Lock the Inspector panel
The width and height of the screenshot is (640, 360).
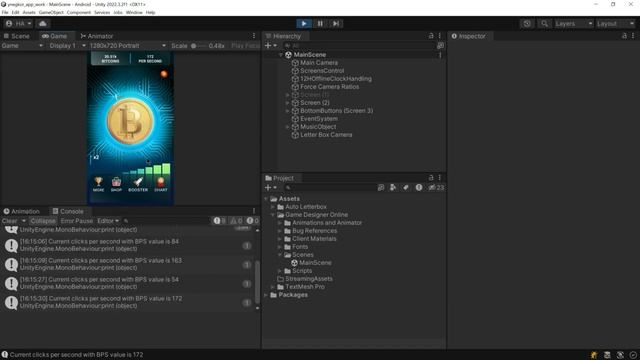624,36
